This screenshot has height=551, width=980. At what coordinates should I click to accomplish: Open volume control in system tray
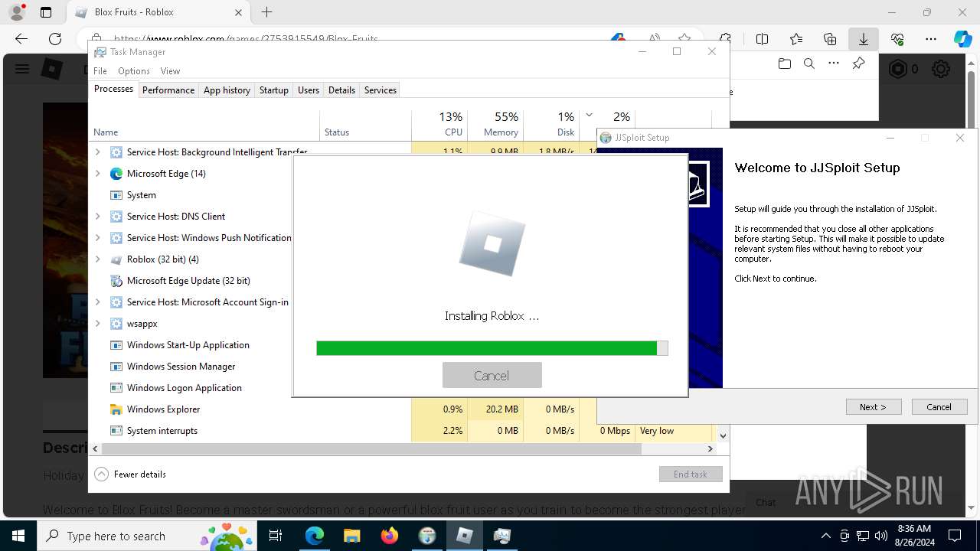[881, 536]
